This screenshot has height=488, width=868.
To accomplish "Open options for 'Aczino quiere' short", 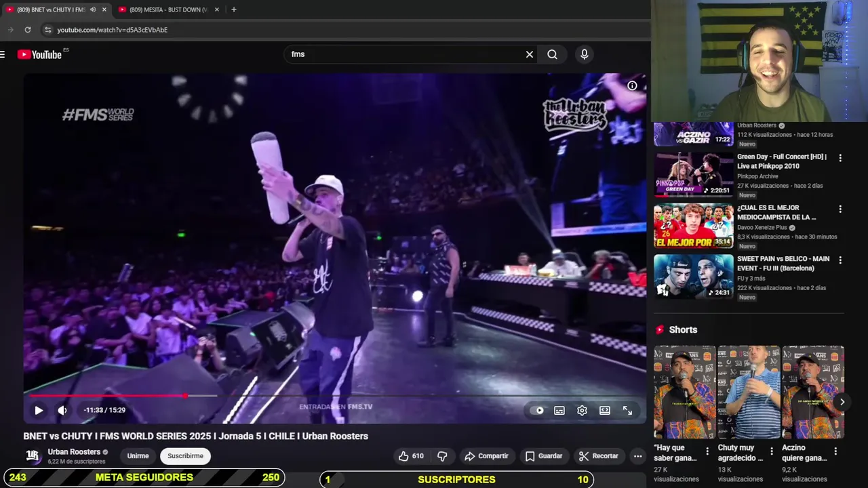I will coord(835,451).
